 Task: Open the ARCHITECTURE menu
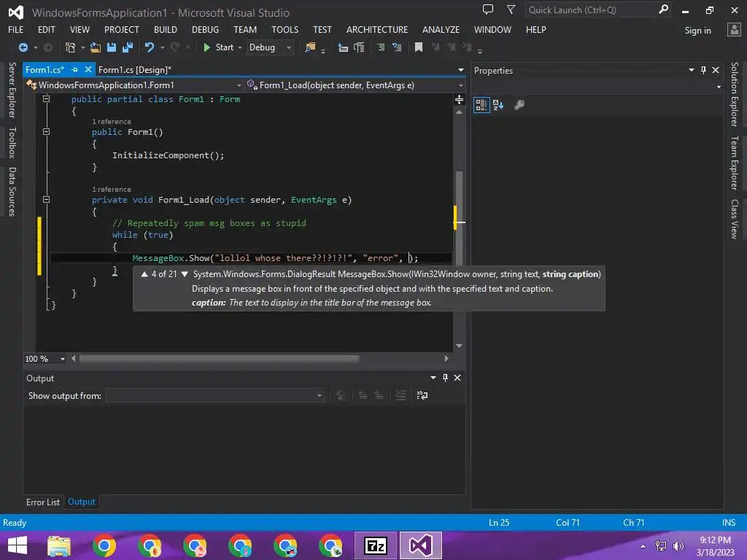(x=377, y=29)
